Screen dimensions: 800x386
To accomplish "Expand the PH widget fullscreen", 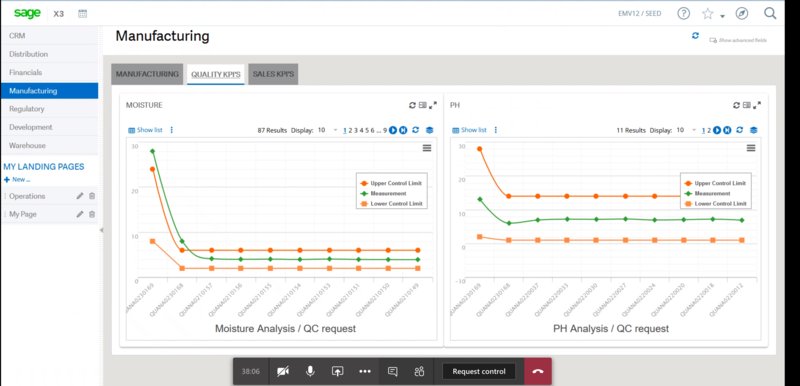I will tap(757, 105).
